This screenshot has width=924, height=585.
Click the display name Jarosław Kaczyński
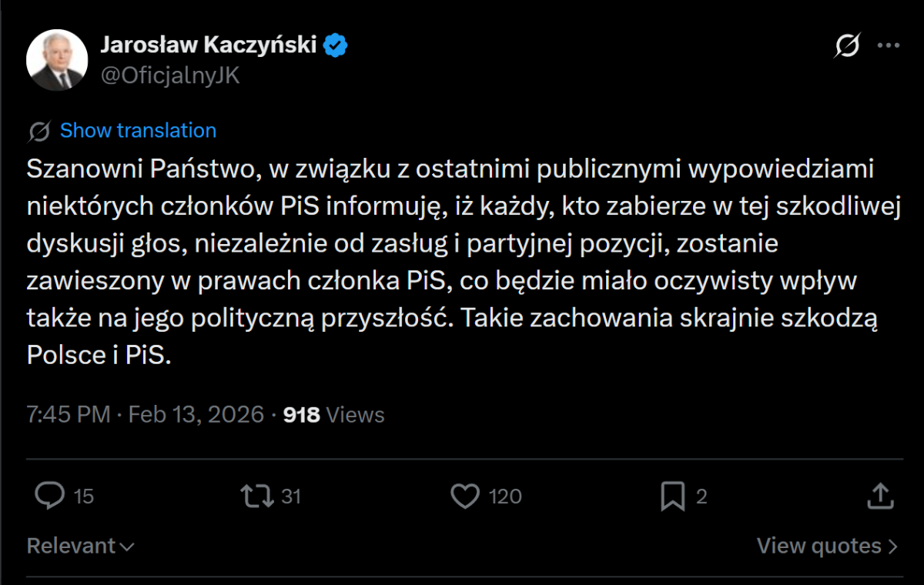coord(208,44)
